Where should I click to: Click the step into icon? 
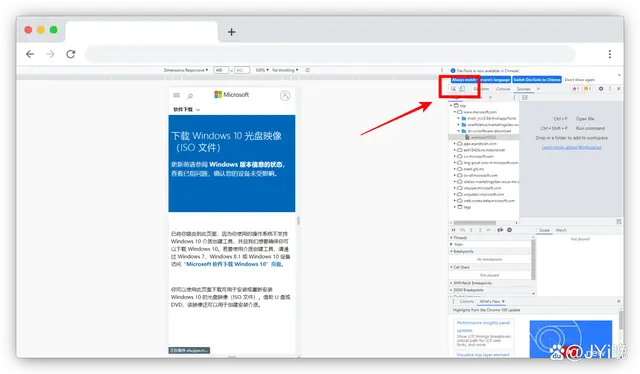click(x=471, y=230)
